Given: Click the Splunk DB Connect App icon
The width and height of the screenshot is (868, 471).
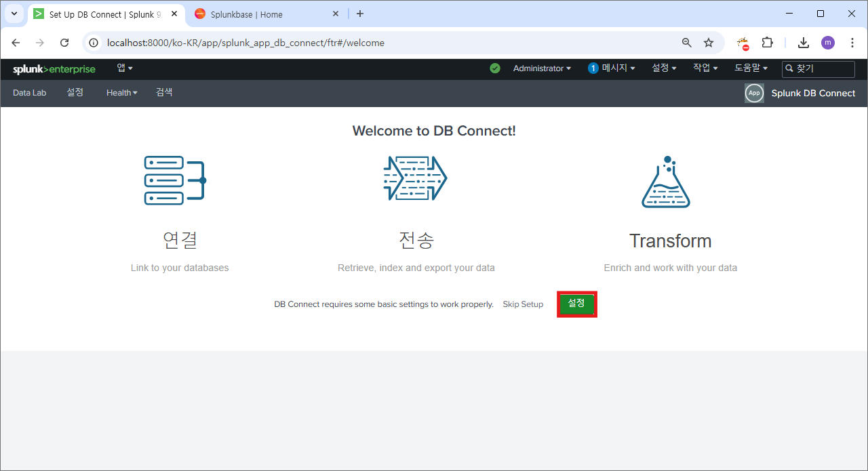Looking at the screenshot, I should pos(754,94).
